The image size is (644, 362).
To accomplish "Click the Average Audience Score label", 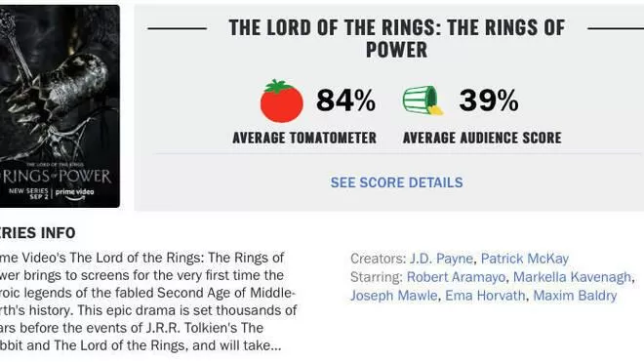I will (482, 138).
